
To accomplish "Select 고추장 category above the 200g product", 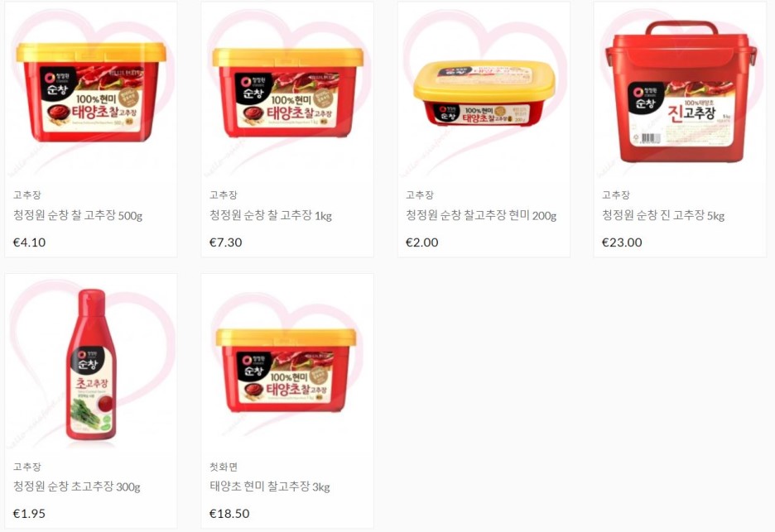I will 420,195.
